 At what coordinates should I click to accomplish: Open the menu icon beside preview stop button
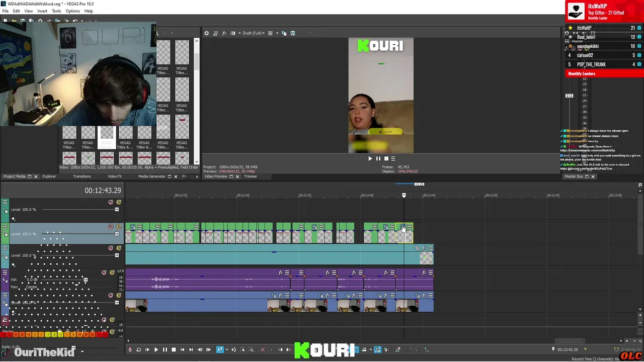(x=393, y=158)
